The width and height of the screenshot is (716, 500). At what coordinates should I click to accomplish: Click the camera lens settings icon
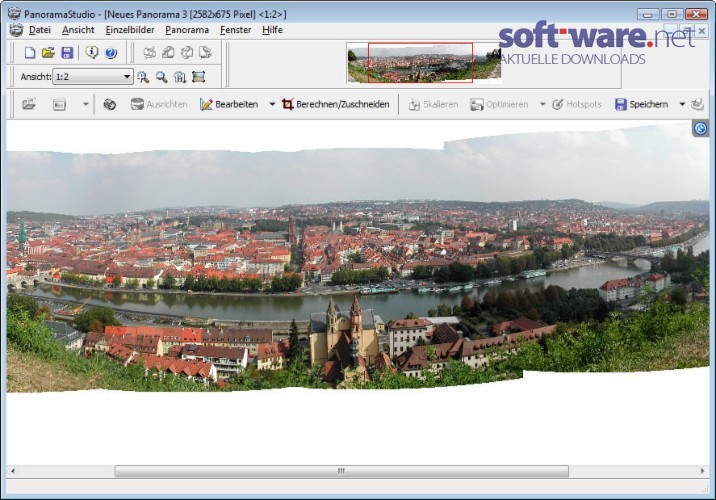click(x=110, y=104)
